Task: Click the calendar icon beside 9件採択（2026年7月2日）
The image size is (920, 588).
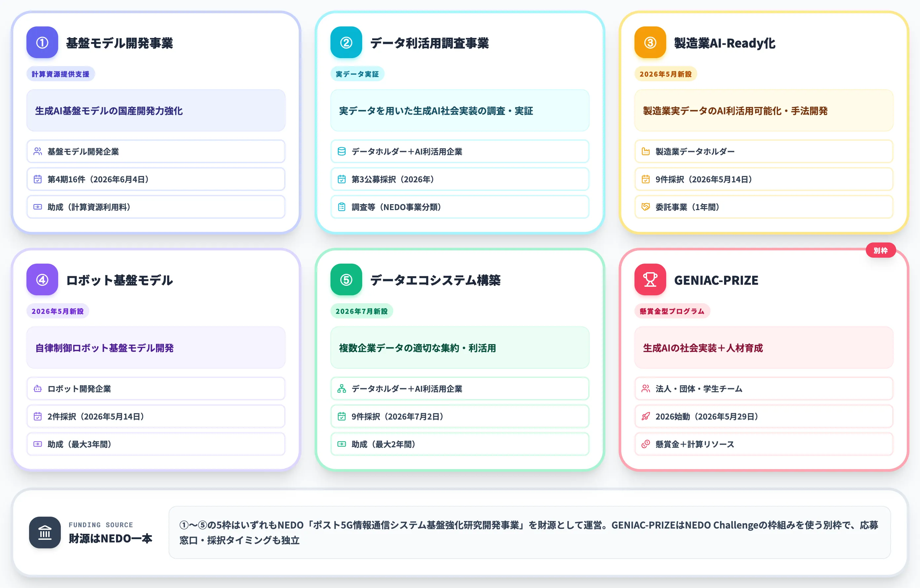Action: [x=342, y=417]
